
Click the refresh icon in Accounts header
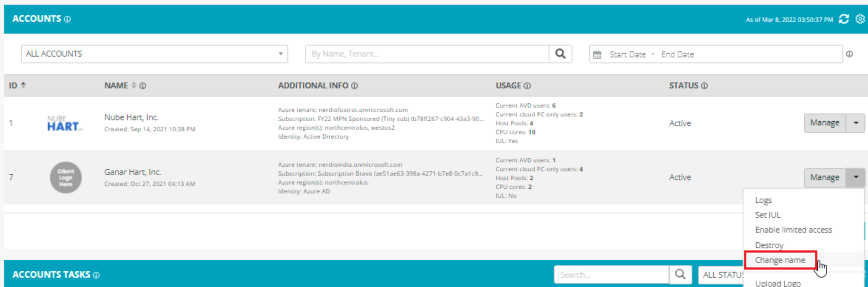coord(844,19)
